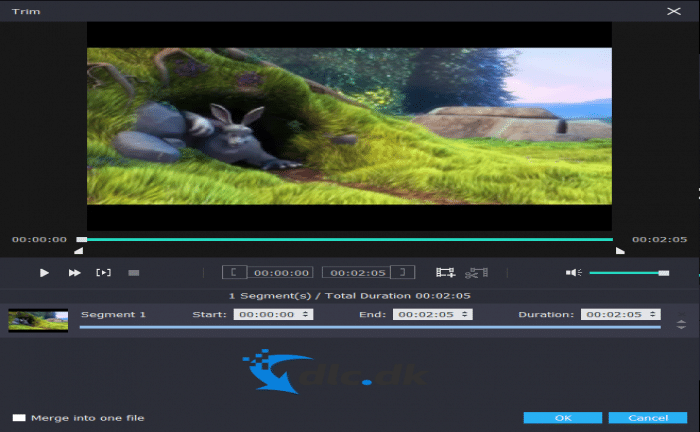Set start point with left bracket icon
Image resolution: width=700 pixels, height=432 pixels.
pos(233,272)
